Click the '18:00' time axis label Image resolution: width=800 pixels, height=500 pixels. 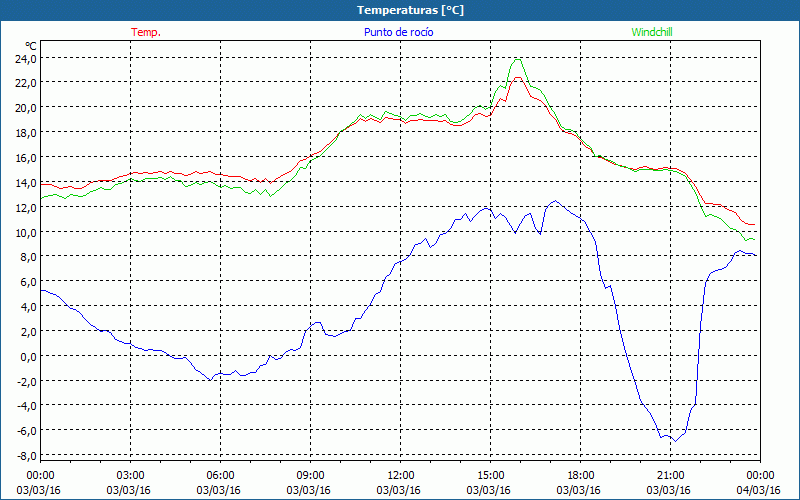coord(581,476)
